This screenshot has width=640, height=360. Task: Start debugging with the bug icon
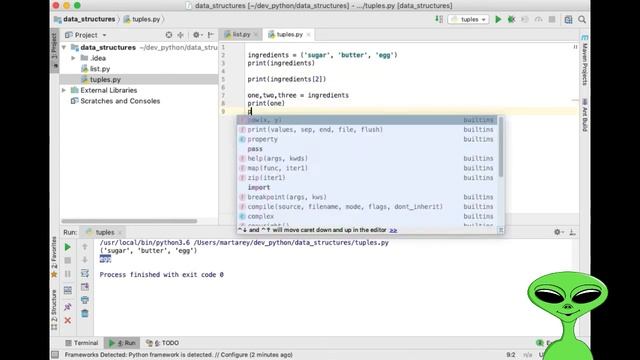[511, 19]
